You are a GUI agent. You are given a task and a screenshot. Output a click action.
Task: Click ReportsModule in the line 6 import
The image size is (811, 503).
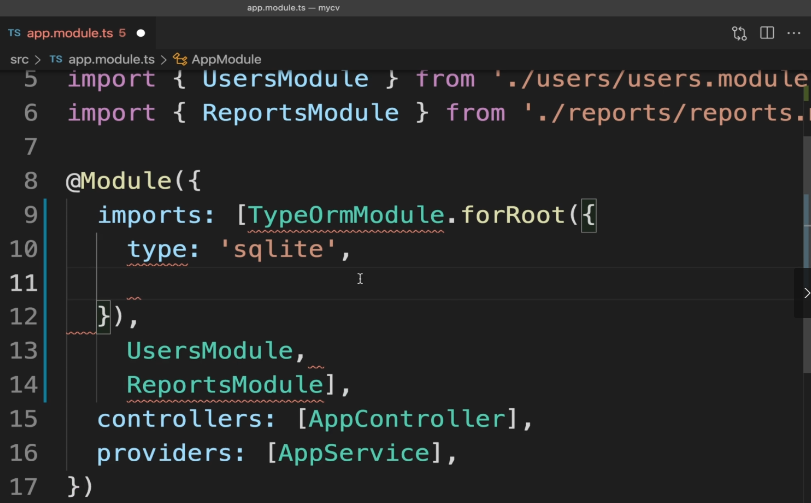point(301,113)
